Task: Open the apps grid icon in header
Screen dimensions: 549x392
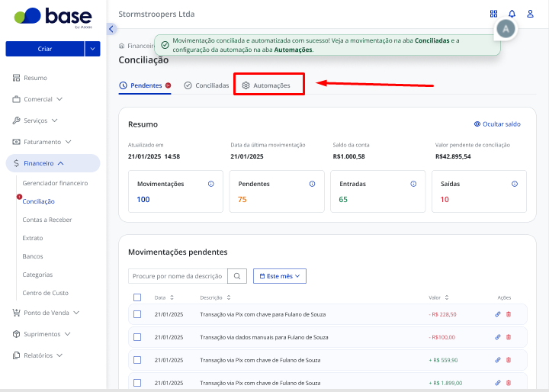Action: (493, 14)
